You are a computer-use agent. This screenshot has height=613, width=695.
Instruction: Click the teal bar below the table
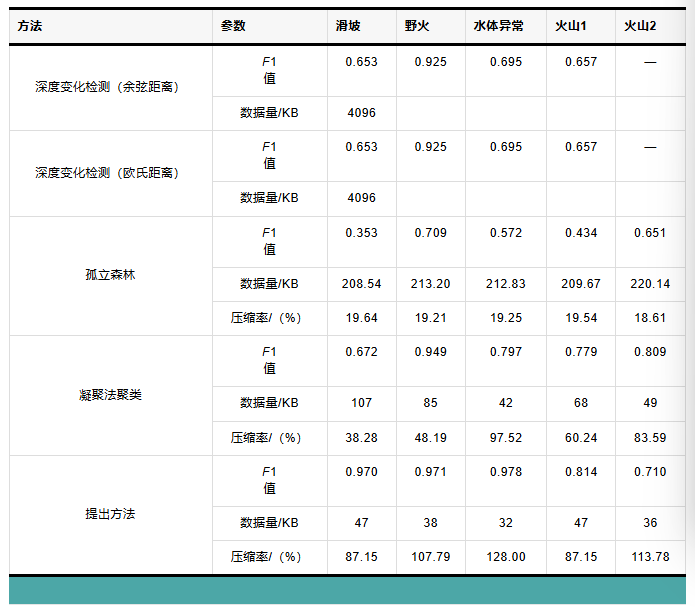coord(347,591)
